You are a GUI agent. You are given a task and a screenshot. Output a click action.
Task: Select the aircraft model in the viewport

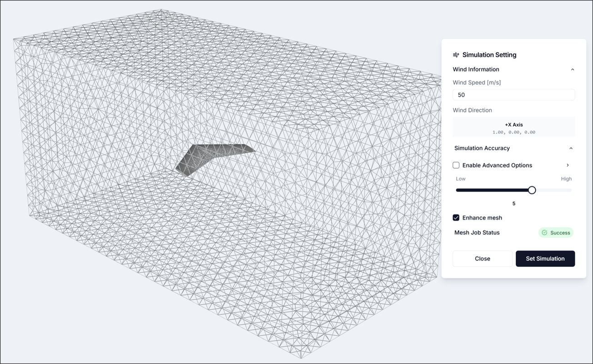pyautogui.click(x=214, y=157)
